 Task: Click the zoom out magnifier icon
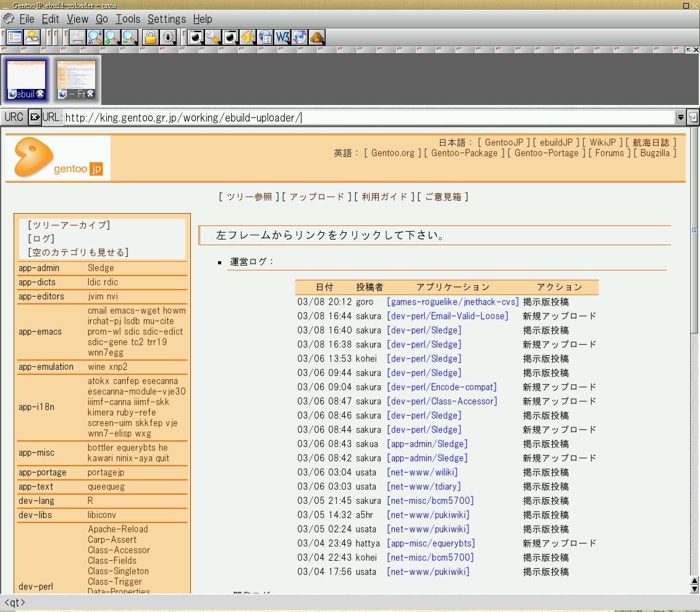[130, 37]
